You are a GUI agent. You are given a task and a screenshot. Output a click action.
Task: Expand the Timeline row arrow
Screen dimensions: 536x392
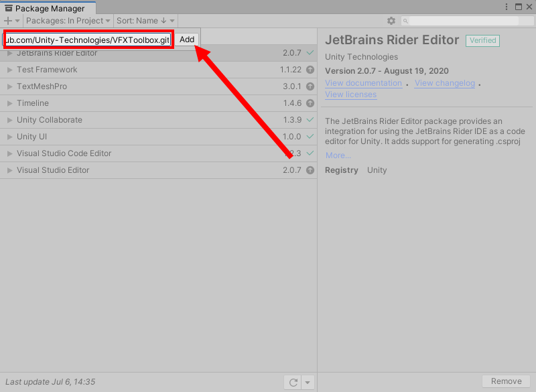(9, 103)
